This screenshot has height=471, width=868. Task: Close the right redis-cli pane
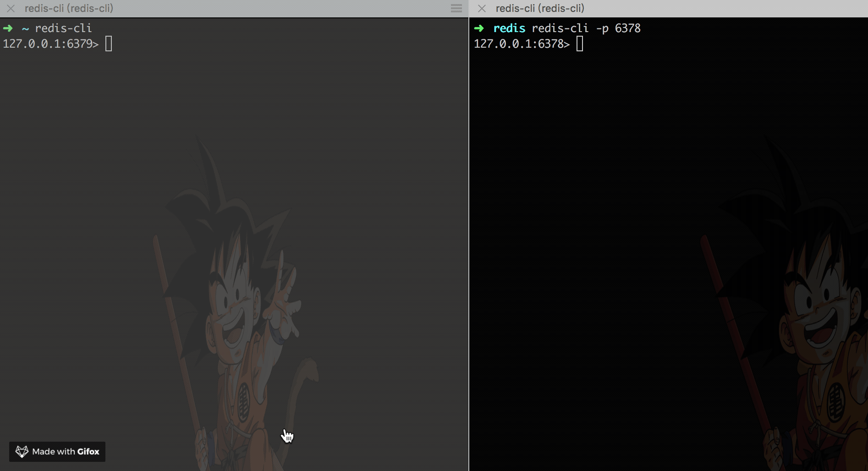coord(482,9)
